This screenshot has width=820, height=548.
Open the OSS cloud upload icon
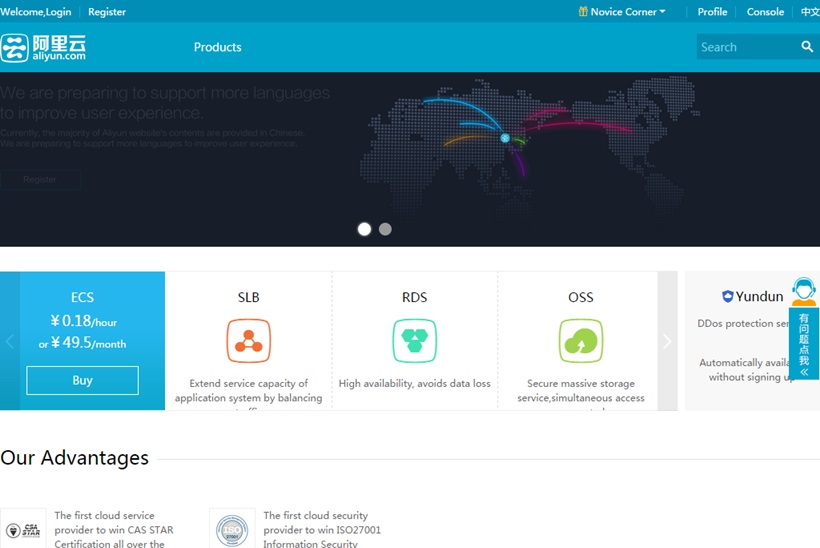click(581, 341)
